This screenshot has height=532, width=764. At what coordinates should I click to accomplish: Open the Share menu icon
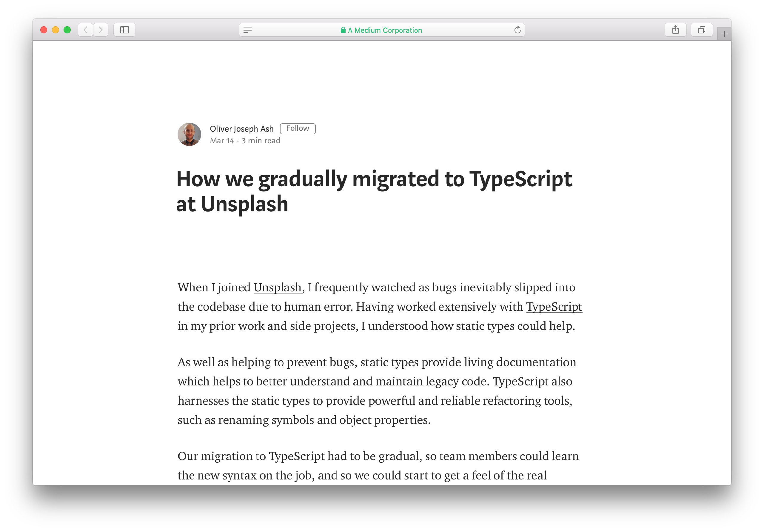[675, 30]
